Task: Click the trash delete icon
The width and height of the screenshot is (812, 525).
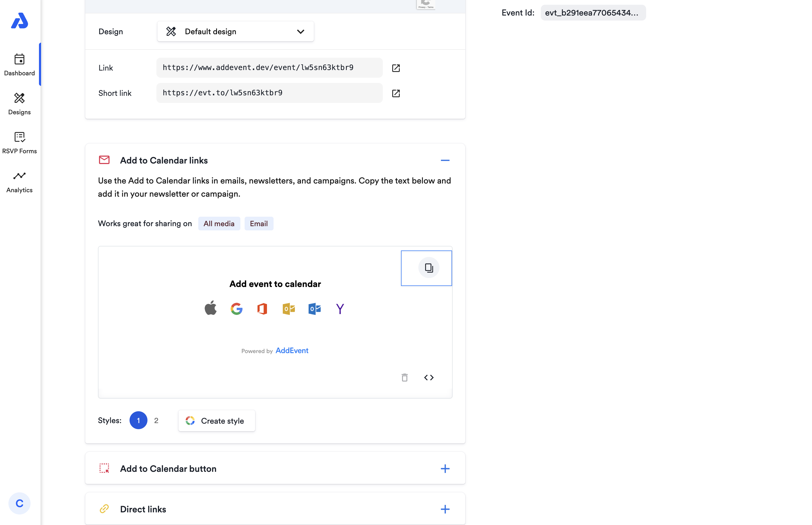Action: click(x=404, y=377)
